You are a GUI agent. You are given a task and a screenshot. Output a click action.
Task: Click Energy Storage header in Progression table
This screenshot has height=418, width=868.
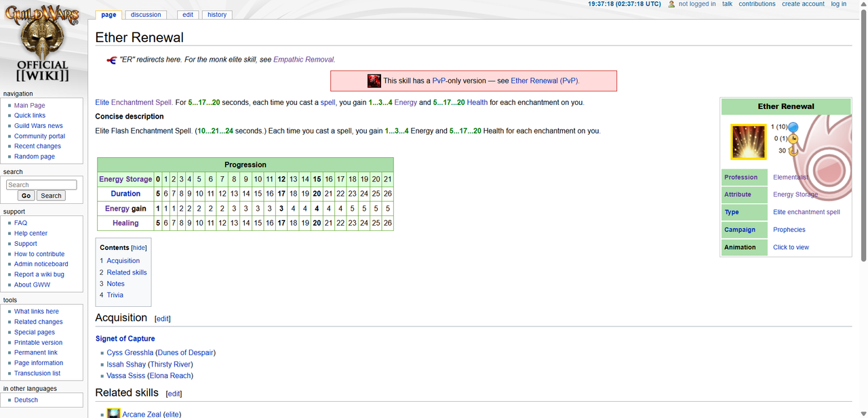125,180
